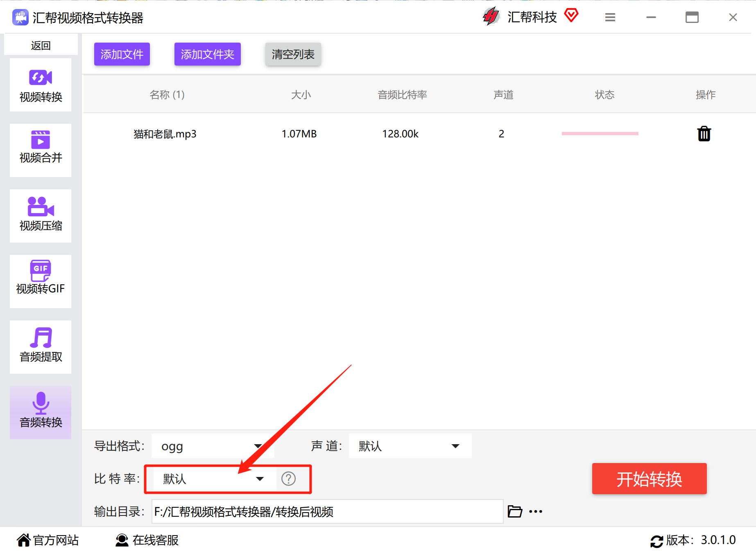
Task: Click the 开始转换 start conversion button
Action: tap(650, 479)
